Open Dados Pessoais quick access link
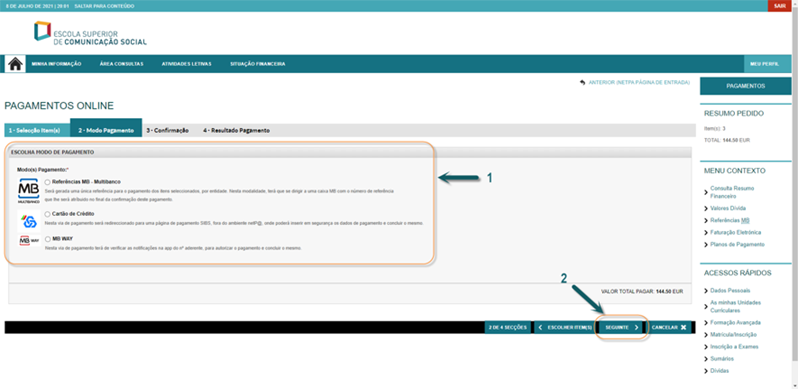Screen dimensions: 798x389 click(730, 291)
